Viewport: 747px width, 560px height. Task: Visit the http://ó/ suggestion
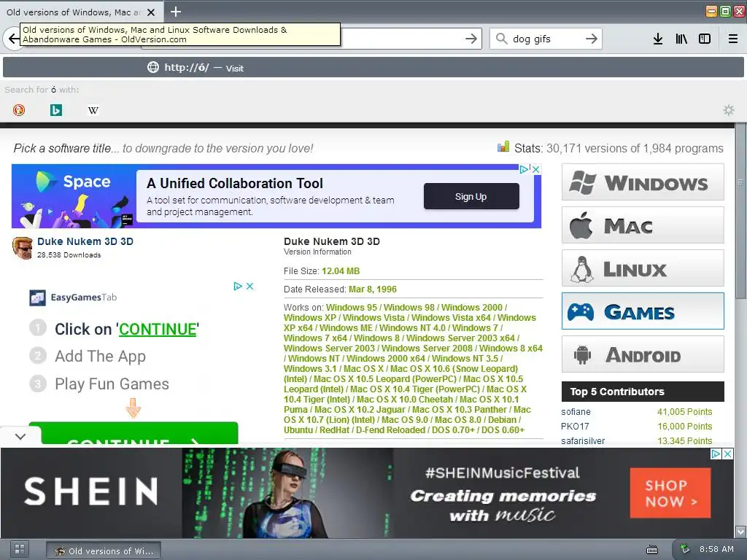pos(373,68)
